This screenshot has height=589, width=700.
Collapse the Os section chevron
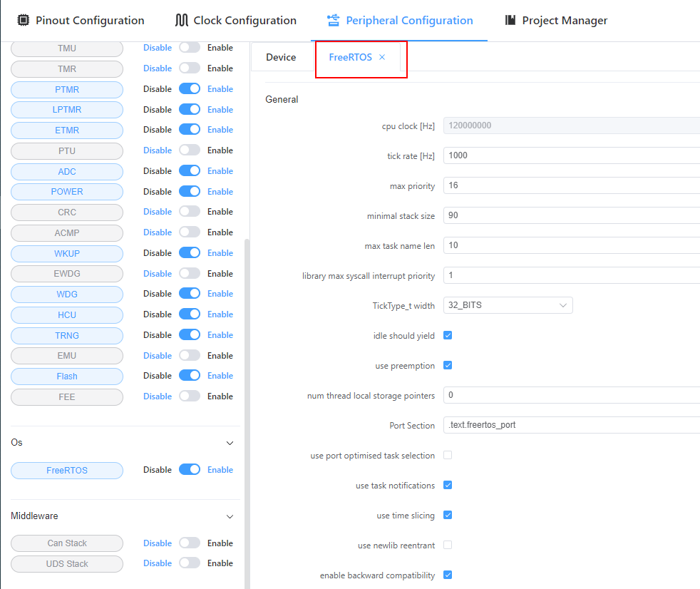pyautogui.click(x=230, y=443)
